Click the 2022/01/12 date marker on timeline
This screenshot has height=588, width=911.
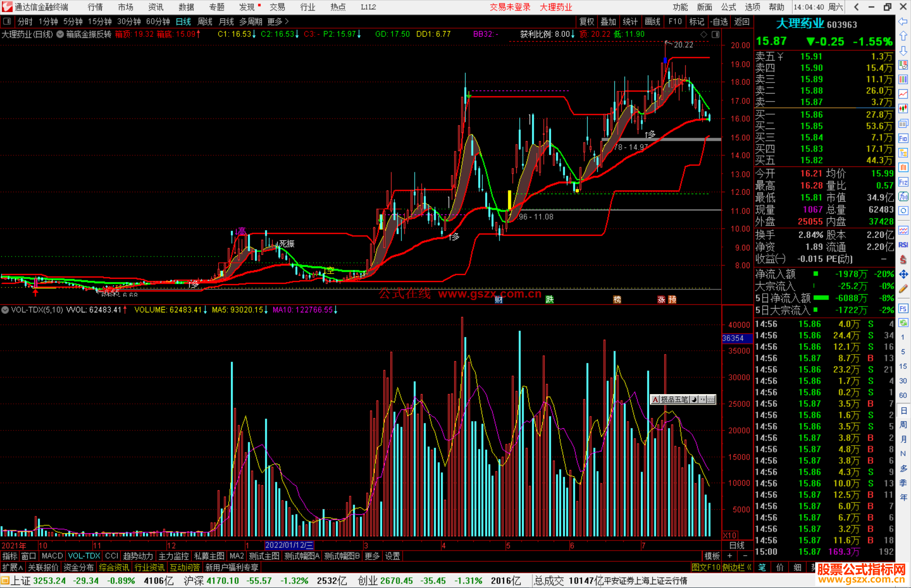coord(289,545)
